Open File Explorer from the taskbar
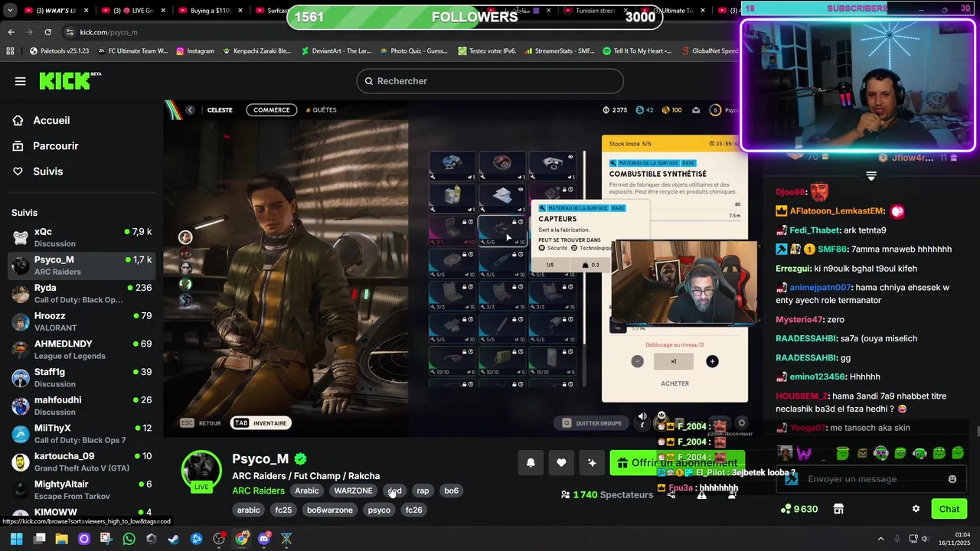980x551 pixels. coord(61,539)
